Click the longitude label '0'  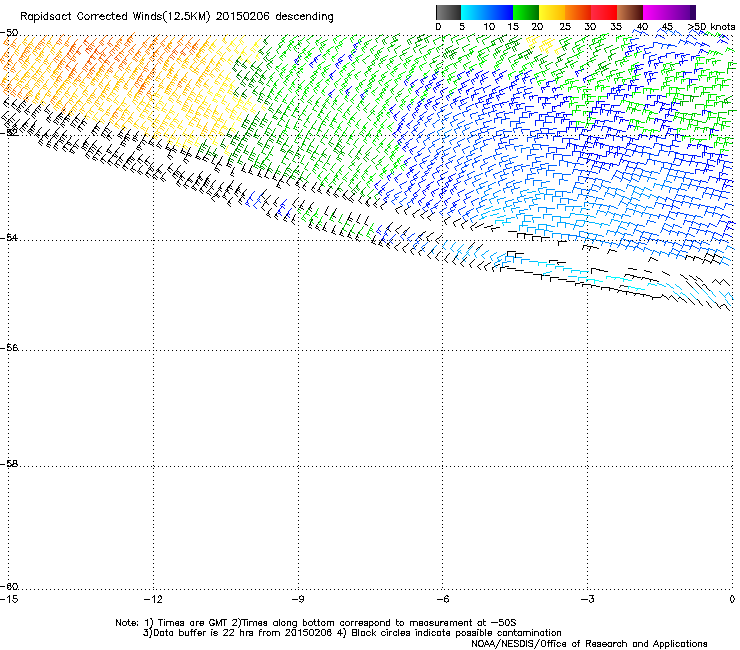pos(732,599)
